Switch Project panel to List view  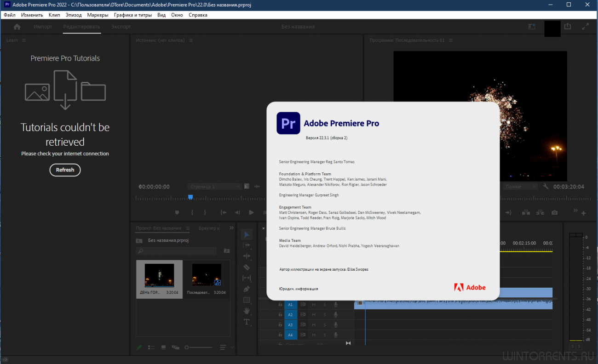click(x=151, y=347)
